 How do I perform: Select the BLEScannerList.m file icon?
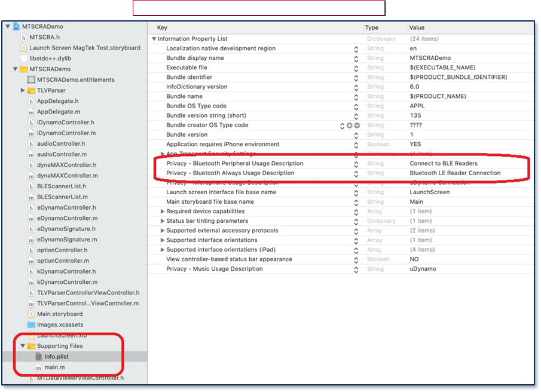coord(31,197)
